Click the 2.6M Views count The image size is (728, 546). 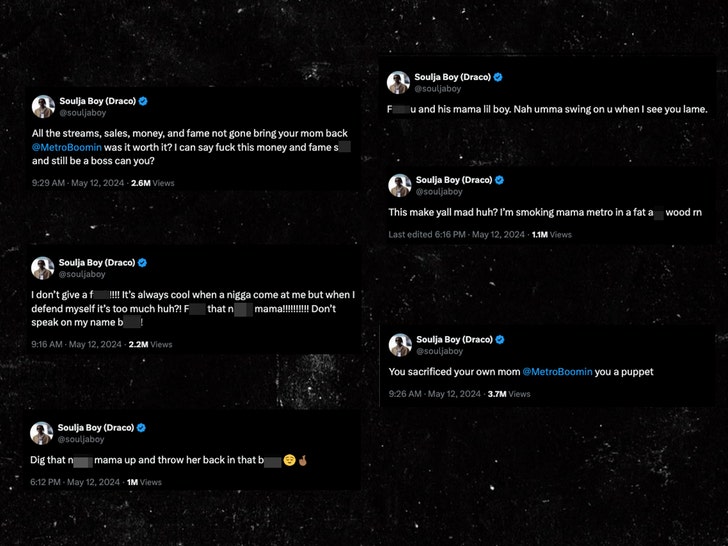(x=152, y=183)
